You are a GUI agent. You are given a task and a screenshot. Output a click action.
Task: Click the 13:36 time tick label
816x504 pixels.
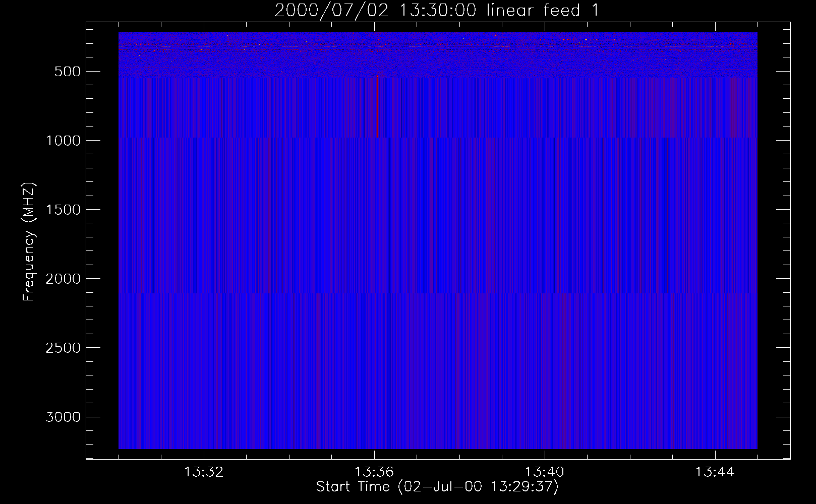click(x=374, y=472)
